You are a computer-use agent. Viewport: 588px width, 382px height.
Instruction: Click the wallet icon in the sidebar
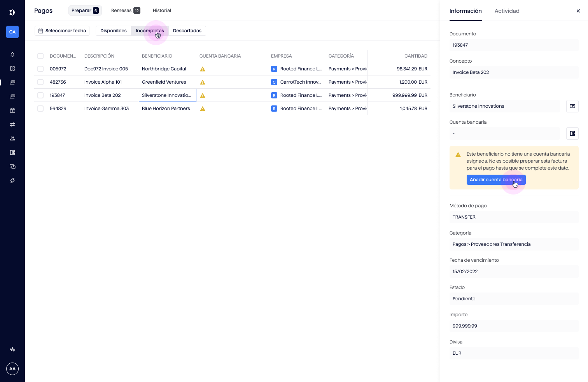point(12,152)
